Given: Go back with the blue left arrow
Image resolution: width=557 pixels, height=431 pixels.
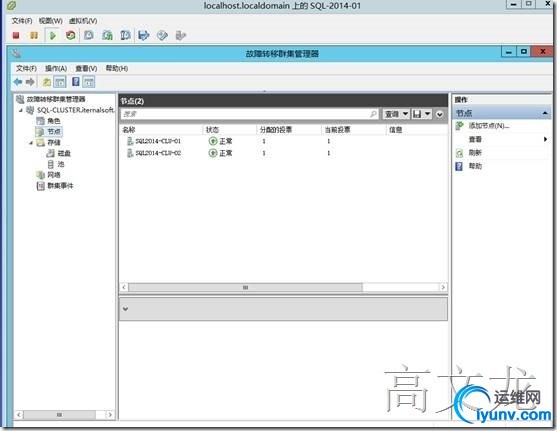Looking at the screenshot, I should coord(18,82).
